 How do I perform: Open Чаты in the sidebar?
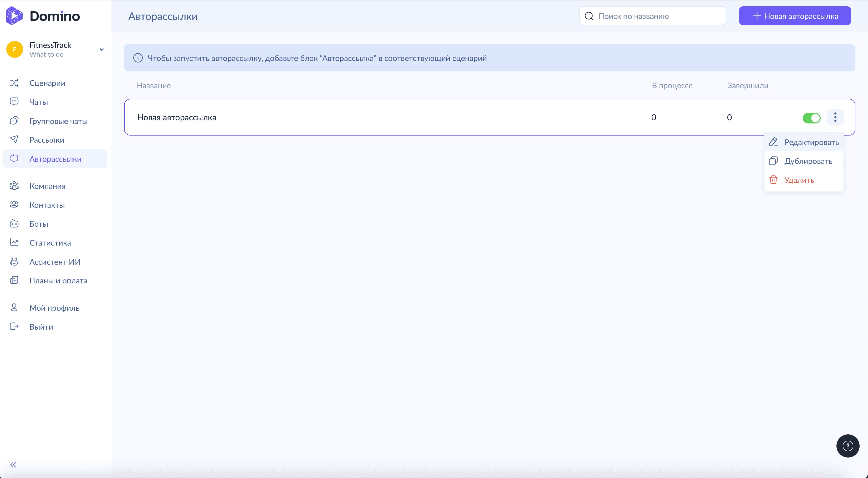coord(55,102)
